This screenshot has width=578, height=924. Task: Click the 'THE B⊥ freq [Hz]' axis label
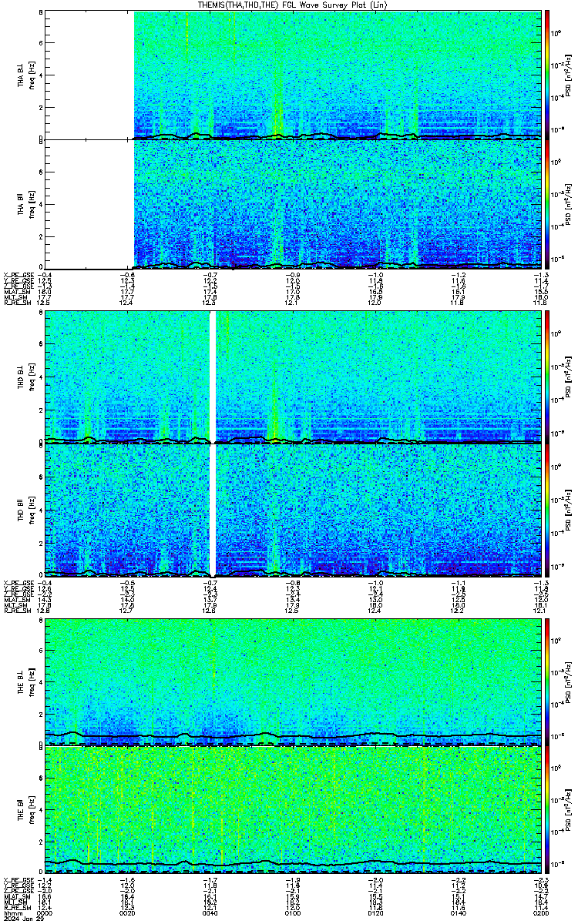tap(25, 681)
